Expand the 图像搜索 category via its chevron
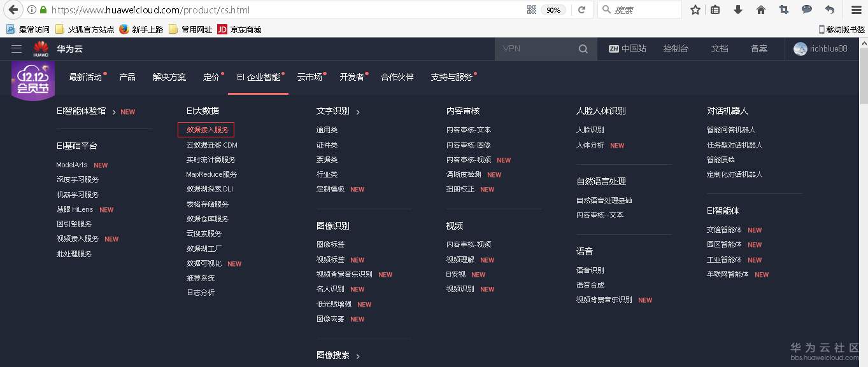This screenshot has width=868, height=367. pyautogui.click(x=359, y=356)
